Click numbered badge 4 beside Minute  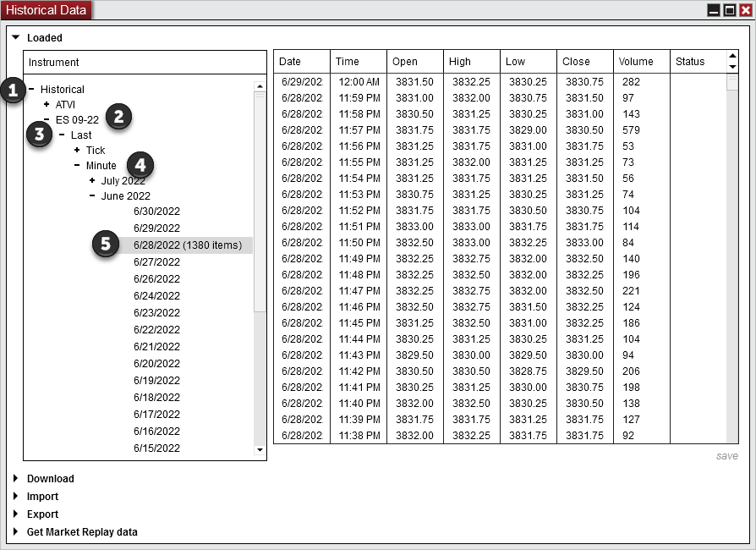[x=140, y=166]
